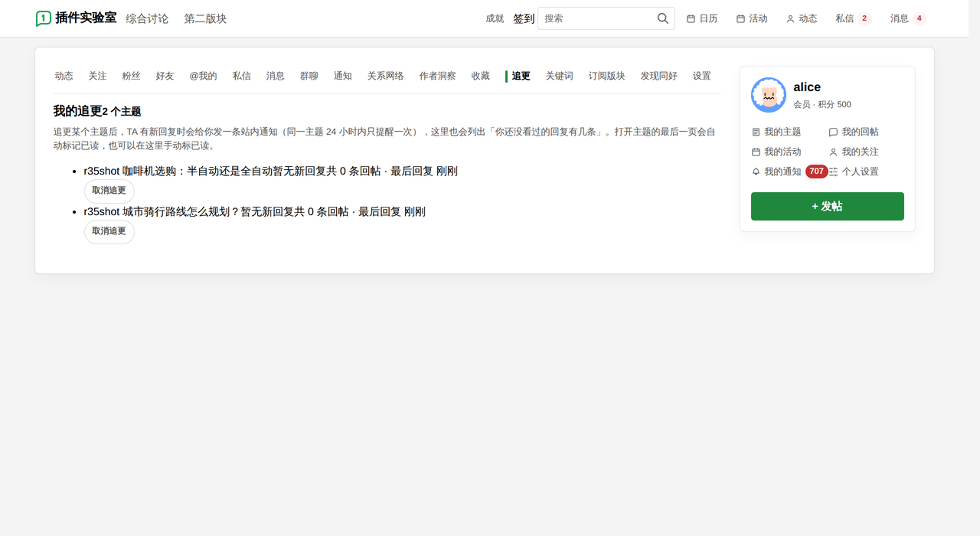This screenshot has width=980, height=536.
Task: Open 我的主题 in the sidebar
Action: pos(776,132)
